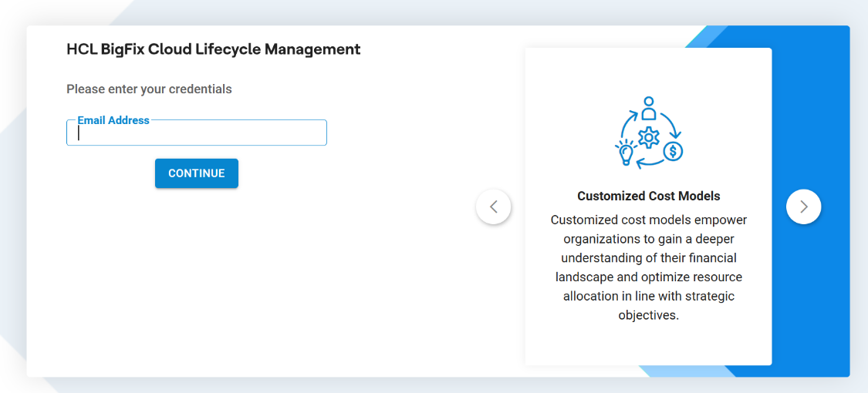Go to previous carousel slide arrow
Screen dimensions: 868x393
[494, 207]
